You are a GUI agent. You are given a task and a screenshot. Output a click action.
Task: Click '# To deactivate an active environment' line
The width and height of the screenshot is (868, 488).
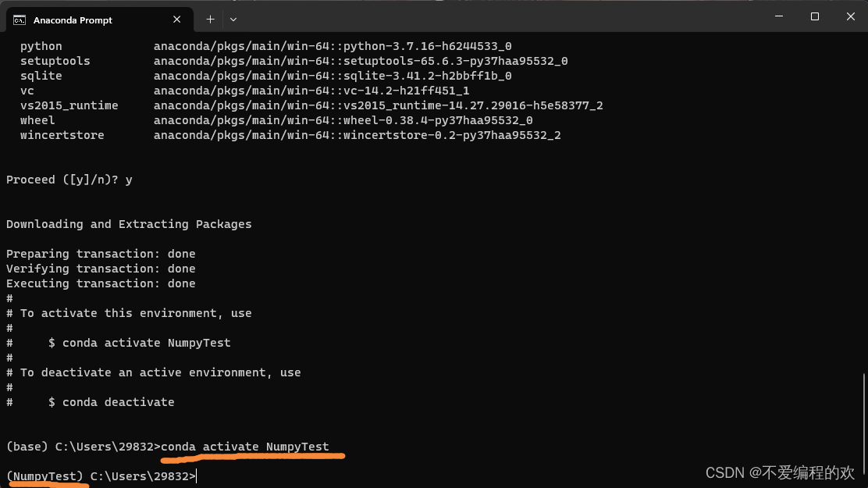pyautogui.click(x=153, y=372)
